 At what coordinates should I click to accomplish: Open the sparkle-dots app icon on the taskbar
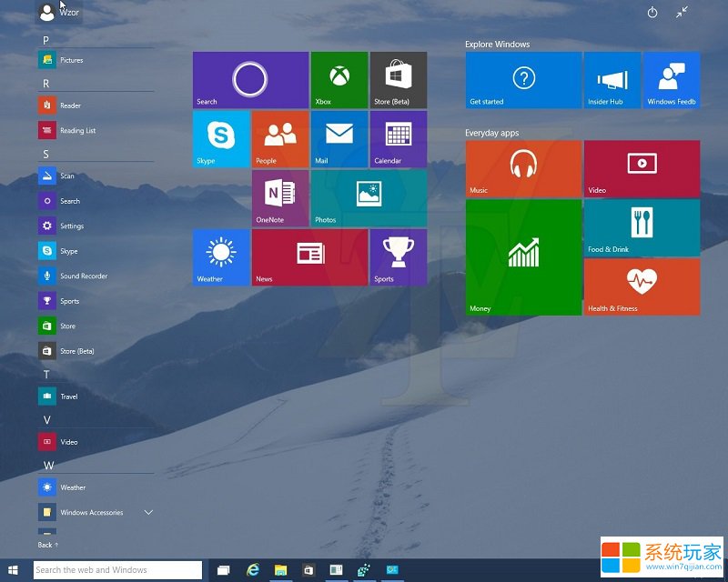pyautogui.click(x=364, y=570)
